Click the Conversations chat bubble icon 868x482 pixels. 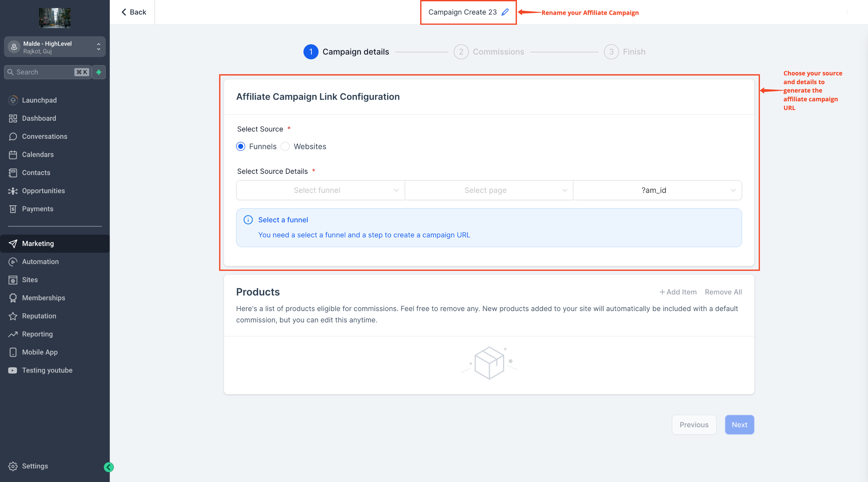13,137
